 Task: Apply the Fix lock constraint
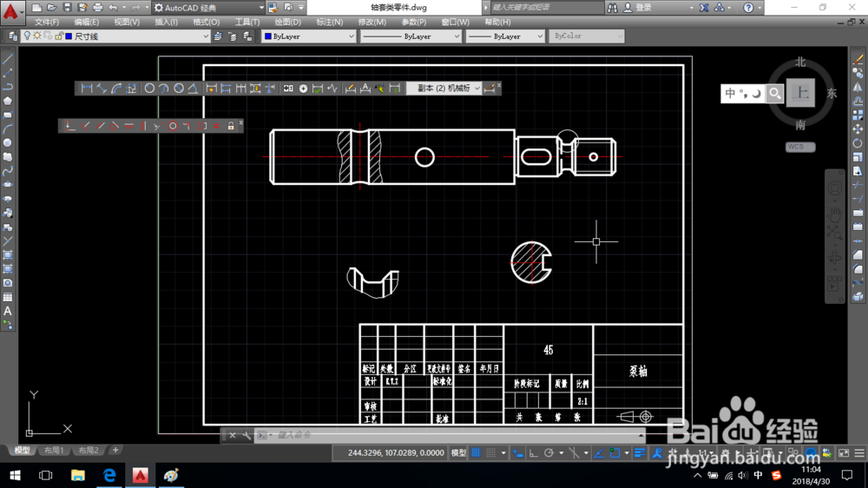[x=231, y=126]
